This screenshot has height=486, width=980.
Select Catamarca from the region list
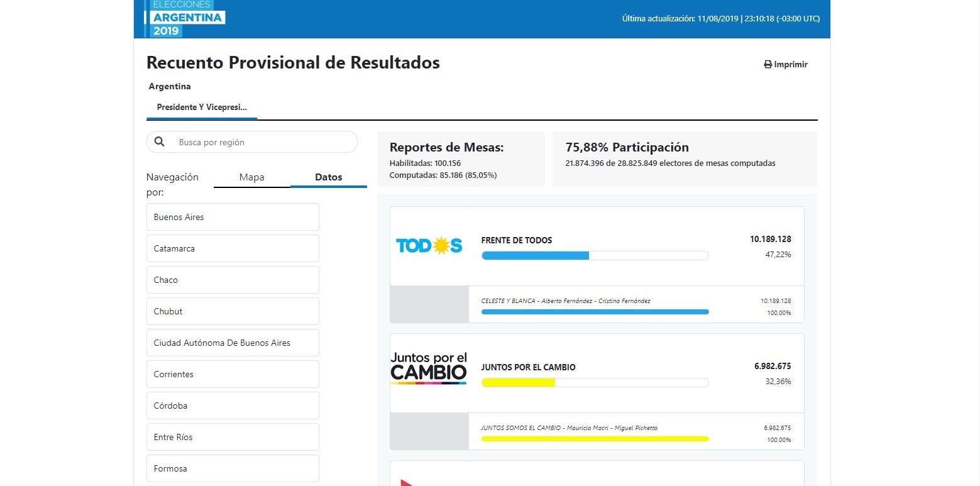tap(233, 248)
